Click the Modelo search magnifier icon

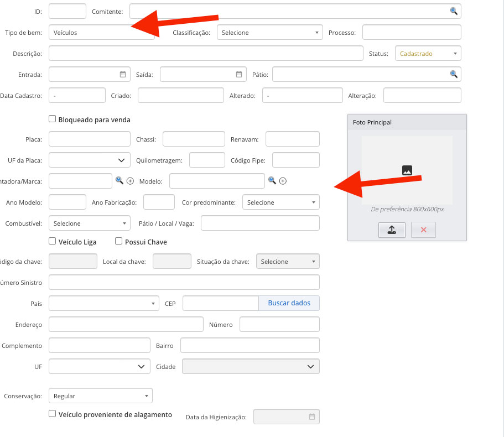coord(272,181)
